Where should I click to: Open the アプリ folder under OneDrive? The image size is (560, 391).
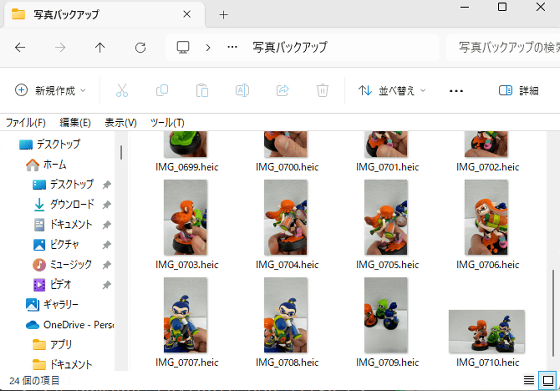coord(52,345)
